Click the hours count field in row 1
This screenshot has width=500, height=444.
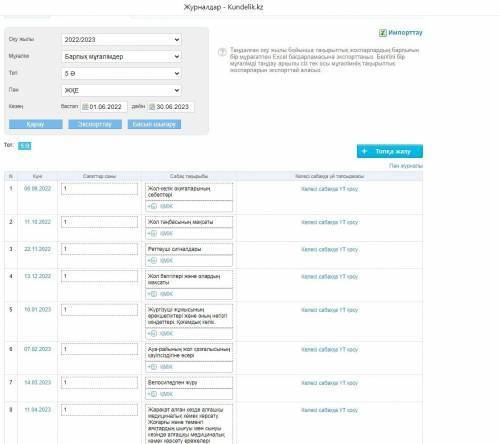point(99,189)
